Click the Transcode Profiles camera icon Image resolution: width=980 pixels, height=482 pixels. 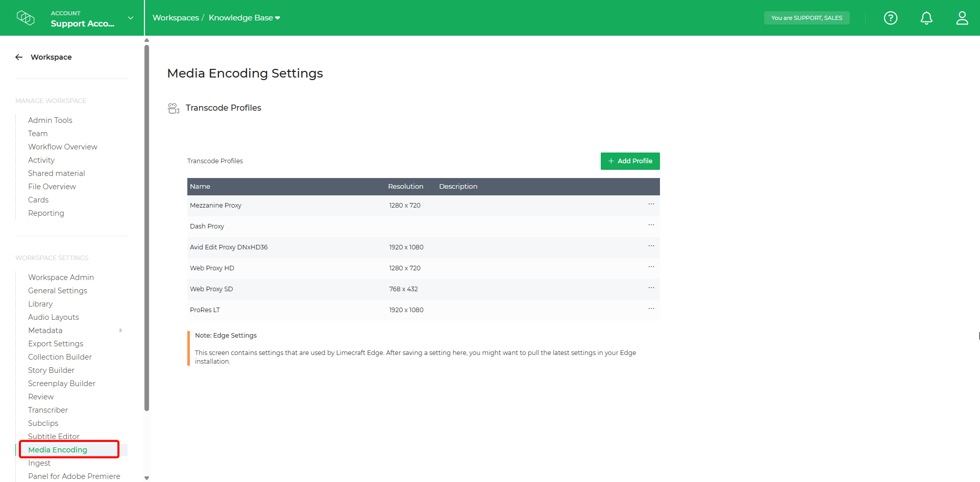coord(174,108)
